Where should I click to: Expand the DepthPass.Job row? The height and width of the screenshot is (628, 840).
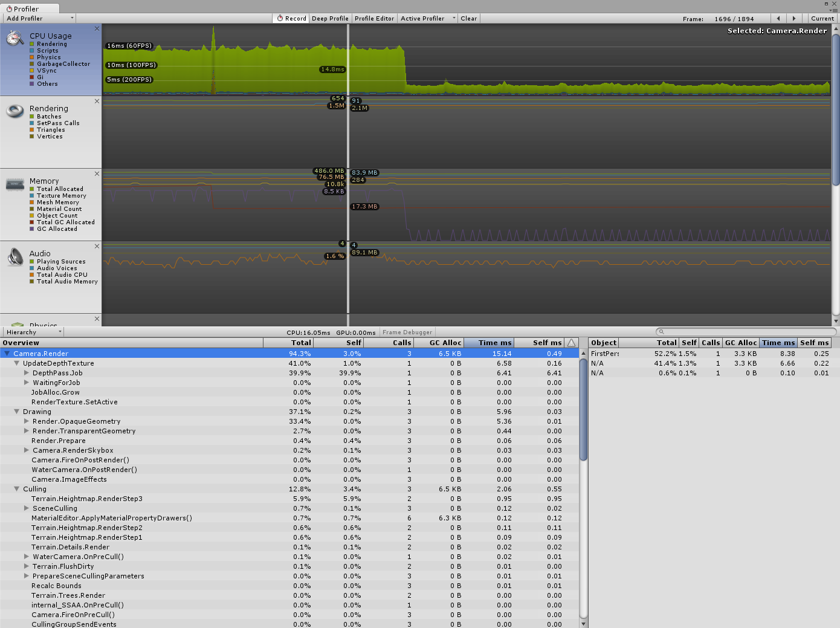(27, 373)
